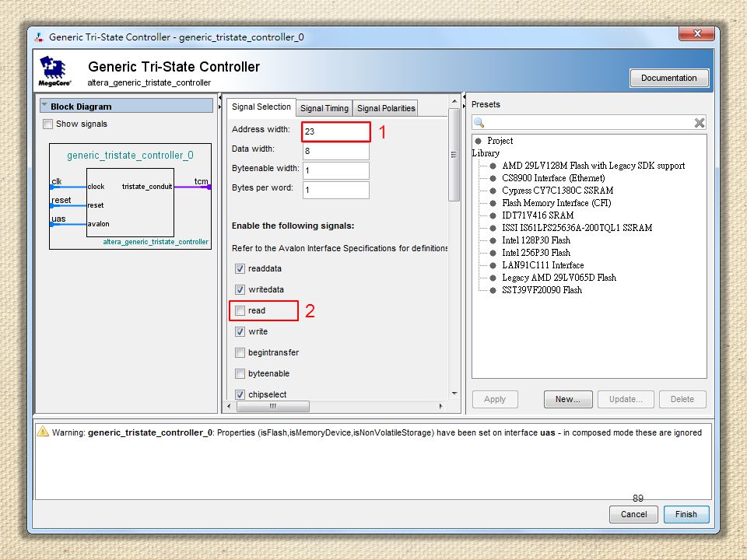Click the Apply preset button
Screen dimensions: 747x560
(495, 399)
